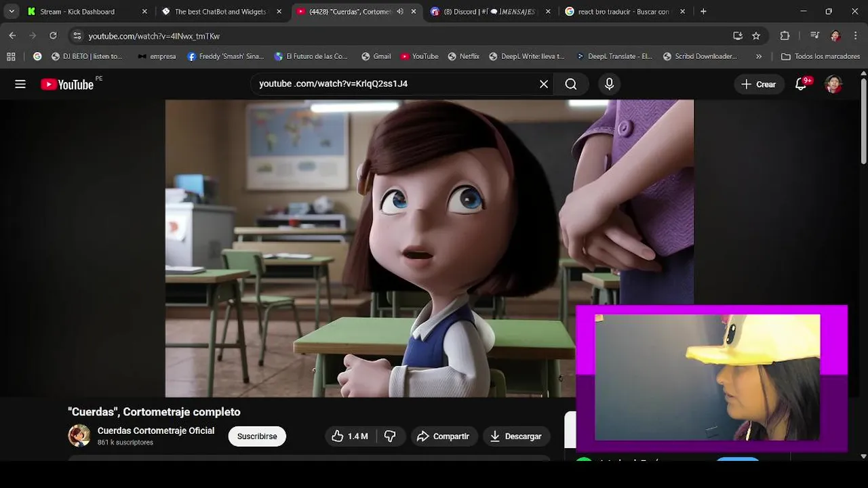This screenshot has height=488, width=868.
Task: Clear the YouTube search box text
Action: (x=544, y=84)
